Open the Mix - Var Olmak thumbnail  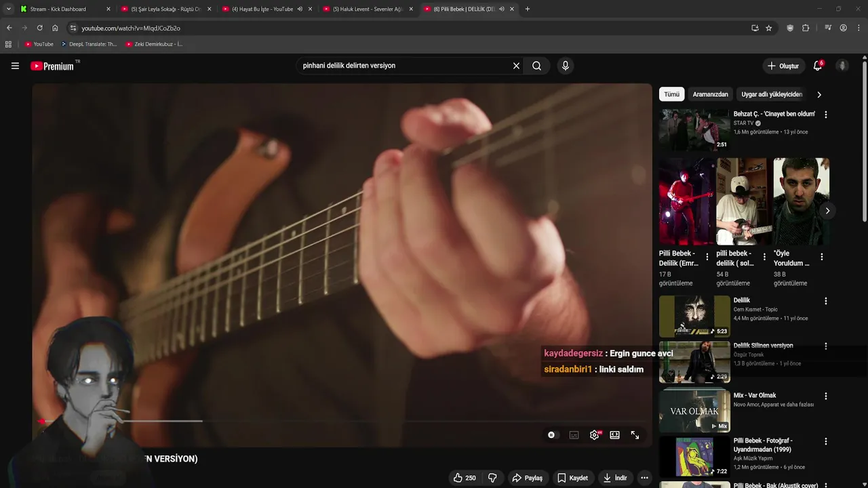click(x=694, y=411)
